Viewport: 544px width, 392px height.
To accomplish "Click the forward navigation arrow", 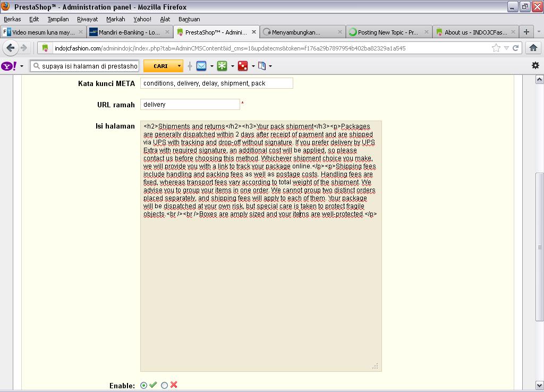I will (x=24, y=48).
